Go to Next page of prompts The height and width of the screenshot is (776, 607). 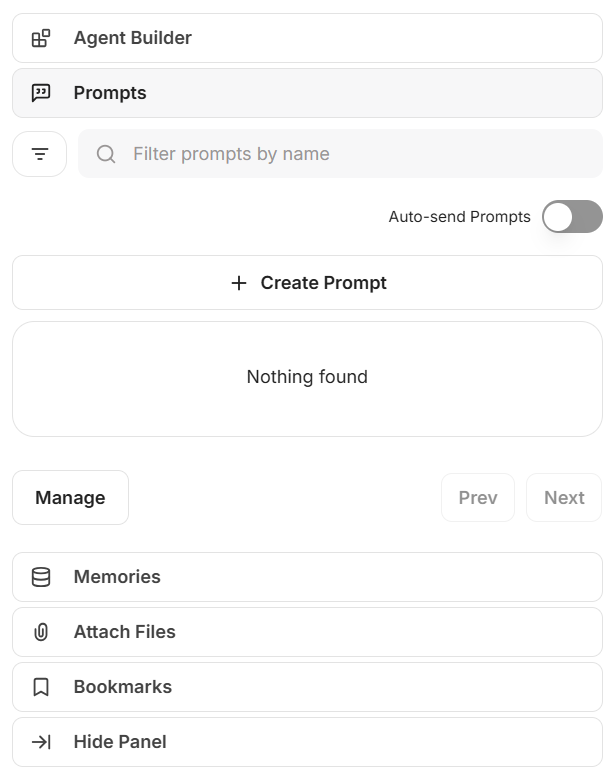[564, 498]
